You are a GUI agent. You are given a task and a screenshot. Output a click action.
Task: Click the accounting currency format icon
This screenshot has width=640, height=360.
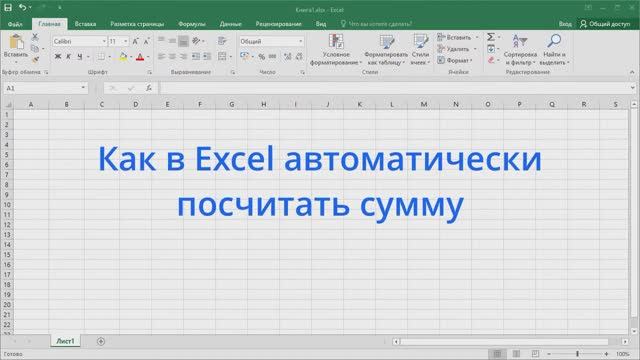[244, 56]
